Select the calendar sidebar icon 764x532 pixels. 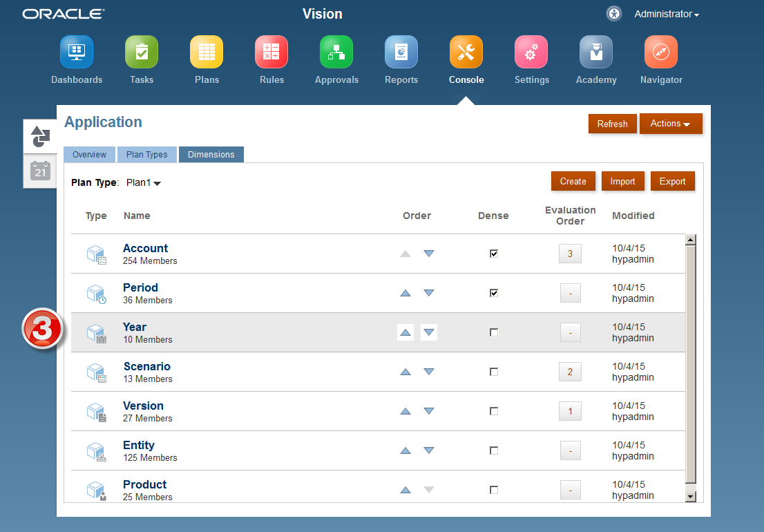41,171
